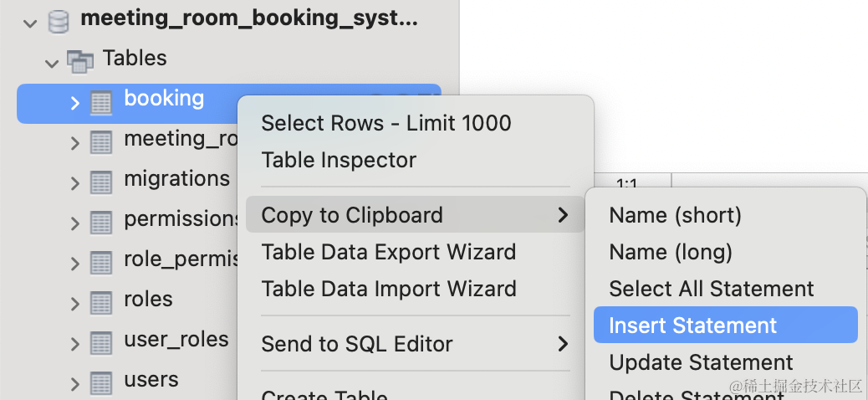Image resolution: width=868 pixels, height=400 pixels.
Task: Select Update Statement in the submenu
Action: [x=701, y=362]
